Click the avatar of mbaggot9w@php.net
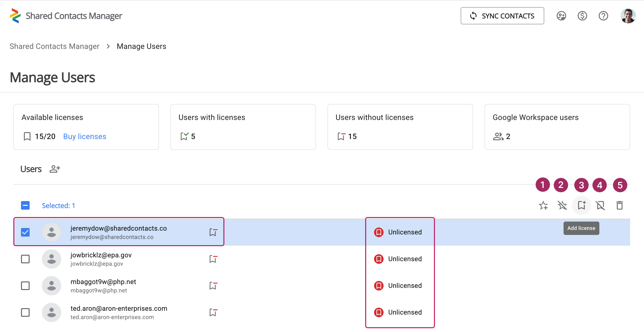 click(x=52, y=285)
